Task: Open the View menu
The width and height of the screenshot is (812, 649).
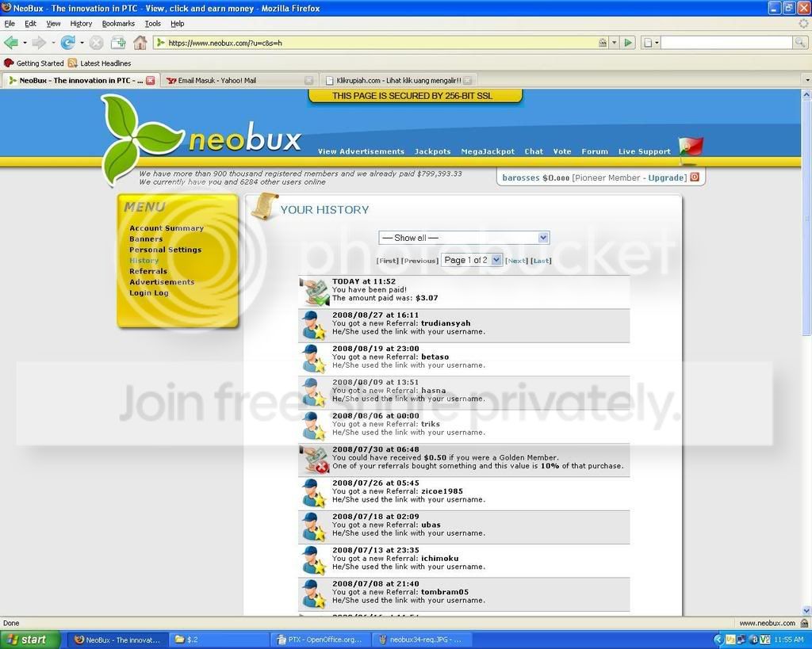Action: [53, 23]
